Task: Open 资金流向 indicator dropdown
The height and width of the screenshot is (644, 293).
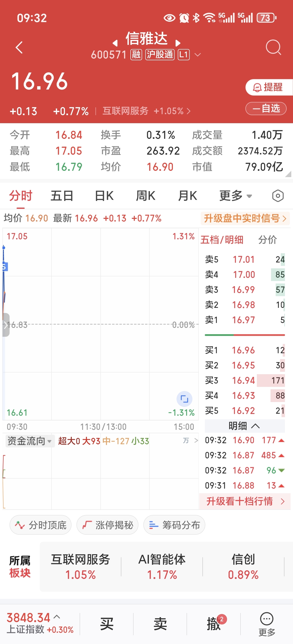Action: [30, 441]
